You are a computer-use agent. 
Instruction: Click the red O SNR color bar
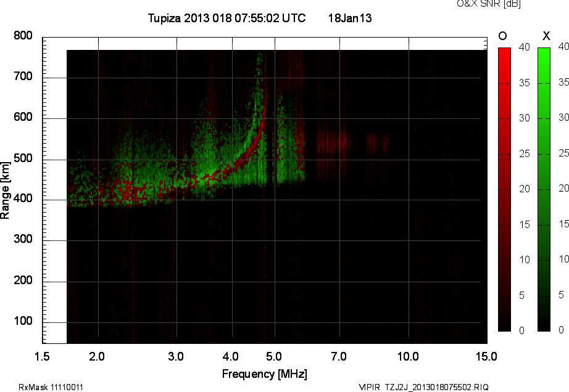(x=504, y=189)
